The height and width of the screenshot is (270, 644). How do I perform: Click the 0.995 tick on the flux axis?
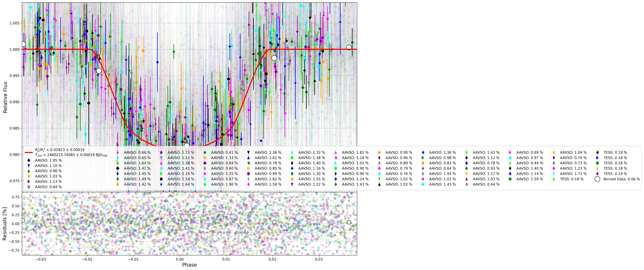coord(14,76)
